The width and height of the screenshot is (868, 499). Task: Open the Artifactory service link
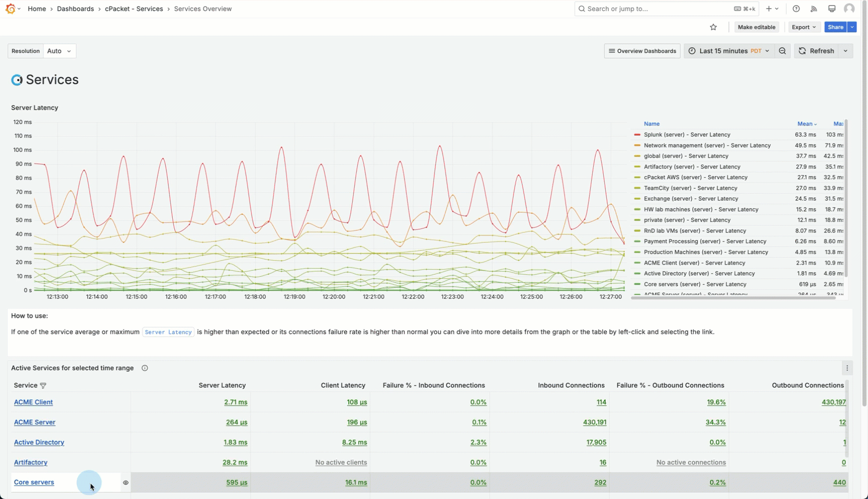pyautogui.click(x=31, y=462)
